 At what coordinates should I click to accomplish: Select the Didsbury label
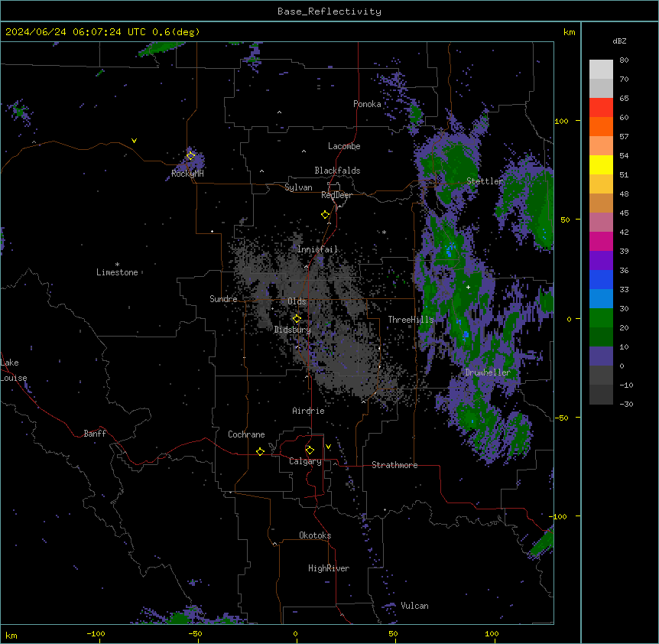point(293,330)
